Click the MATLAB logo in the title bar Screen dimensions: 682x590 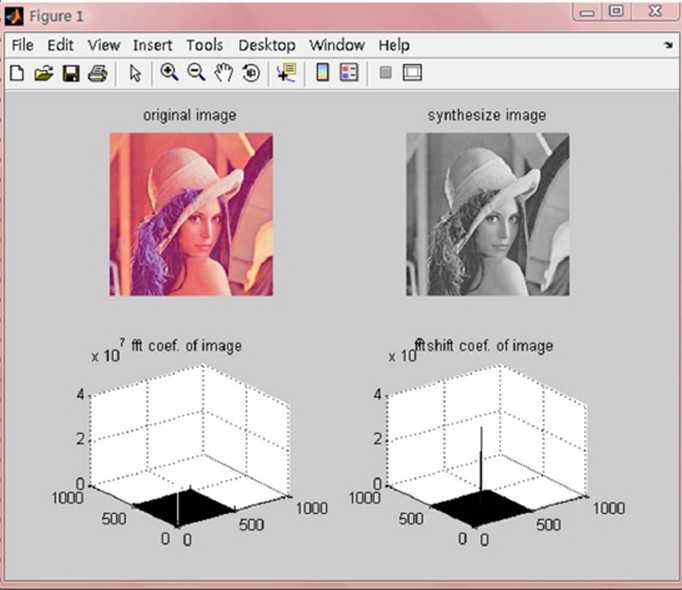(x=14, y=17)
